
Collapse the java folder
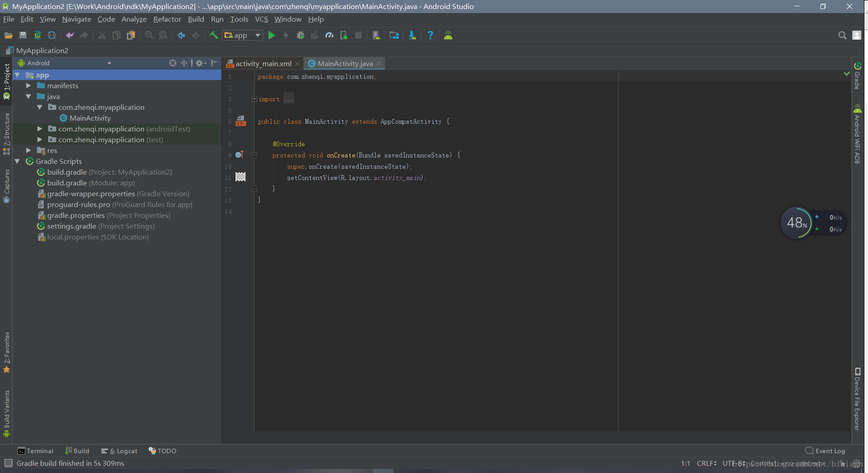coord(29,96)
